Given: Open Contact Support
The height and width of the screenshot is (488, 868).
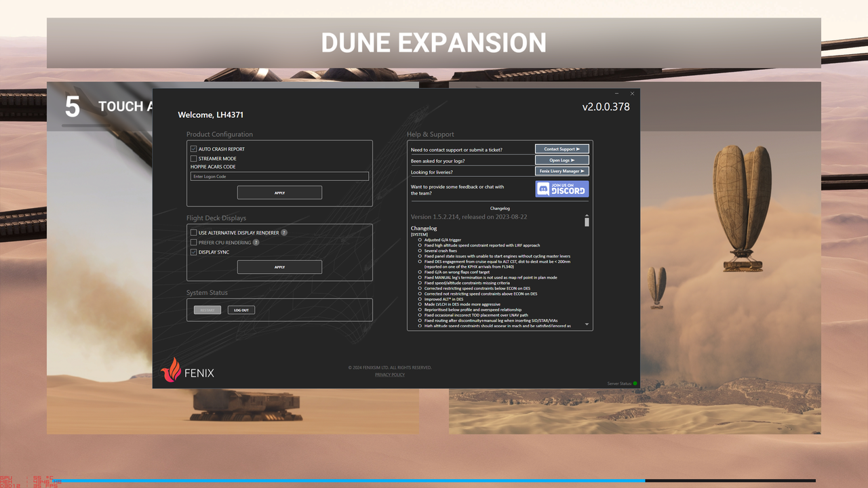Looking at the screenshot, I should pyautogui.click(x=562, y=149).
